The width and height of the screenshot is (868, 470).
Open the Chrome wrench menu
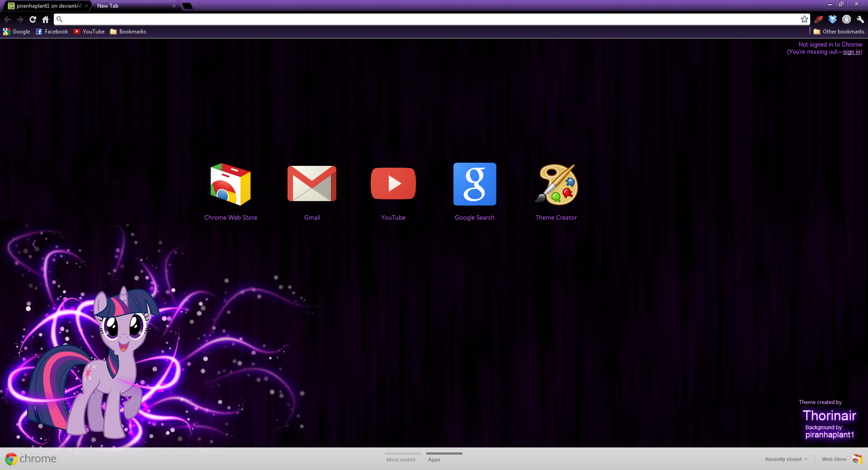(x=860, y=19)
